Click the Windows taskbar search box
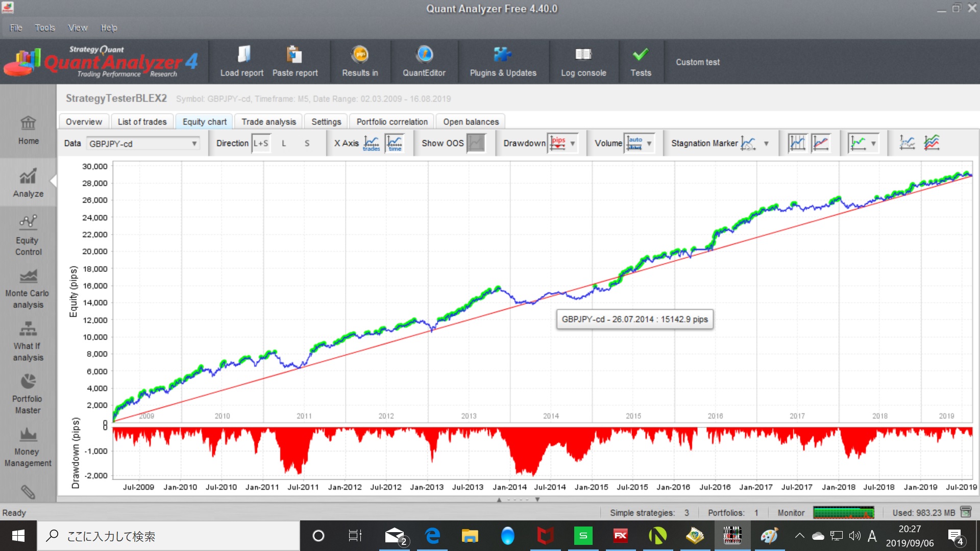Screen dimensions: 980x551 point(168,536)
